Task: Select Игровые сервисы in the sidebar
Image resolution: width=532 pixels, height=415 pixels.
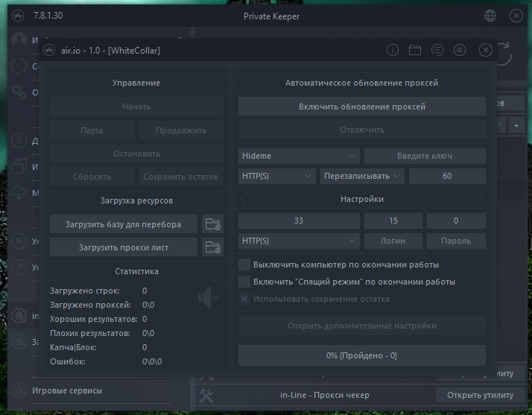Action: click(67, 390)
